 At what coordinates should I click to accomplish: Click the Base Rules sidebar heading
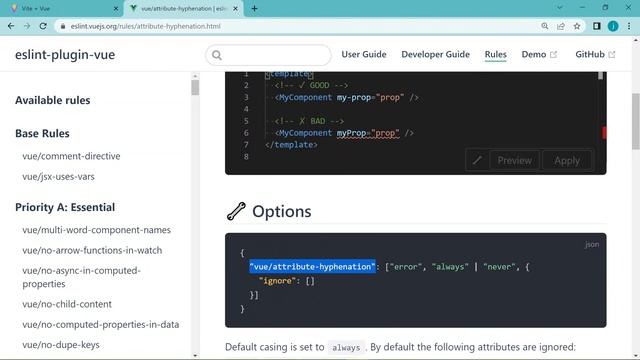42,133
